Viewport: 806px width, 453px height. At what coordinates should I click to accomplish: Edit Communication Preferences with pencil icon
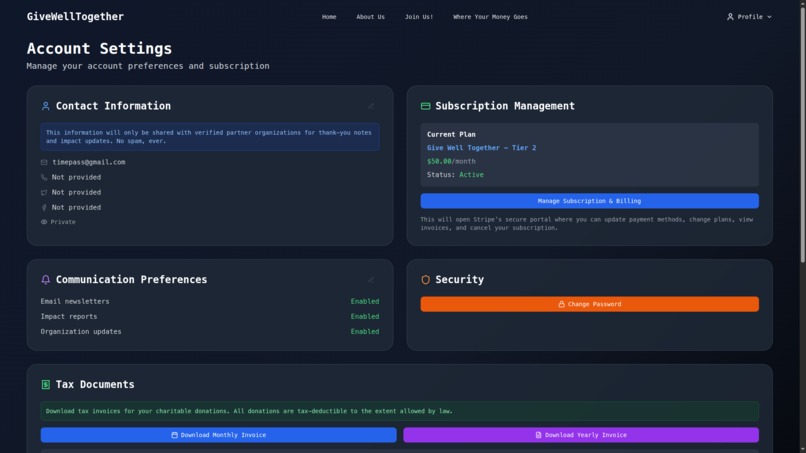(371, 280)
